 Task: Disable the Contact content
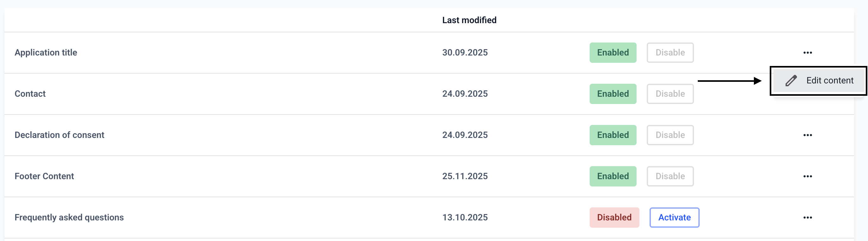coord(670,94)
